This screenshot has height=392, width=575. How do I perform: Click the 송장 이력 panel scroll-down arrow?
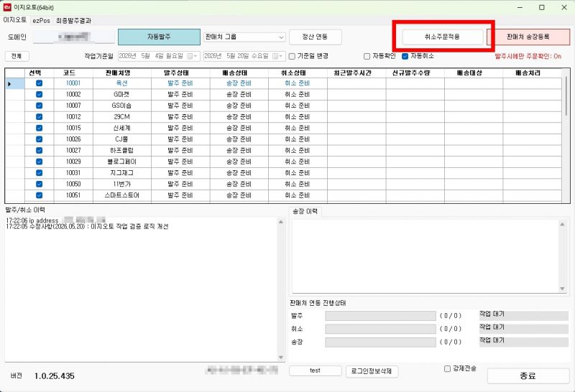pyautogui.click(x=562, y=289)
